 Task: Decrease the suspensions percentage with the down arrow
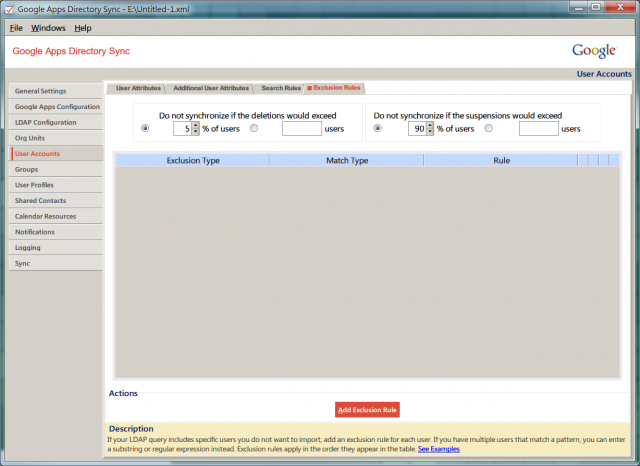coord(430,132)
